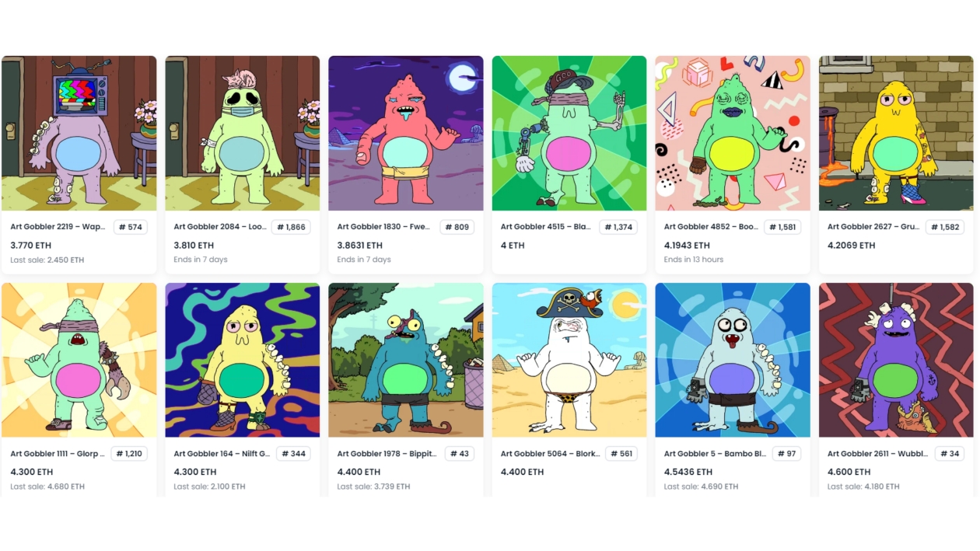
Task: Open the Art Gobbler 4852 title link
Action: click(711, 227)
